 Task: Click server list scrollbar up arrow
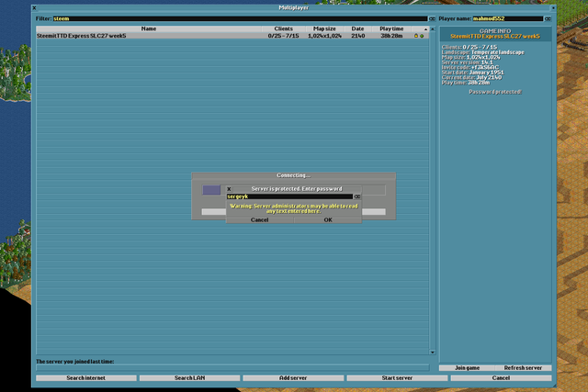point(433,28)
